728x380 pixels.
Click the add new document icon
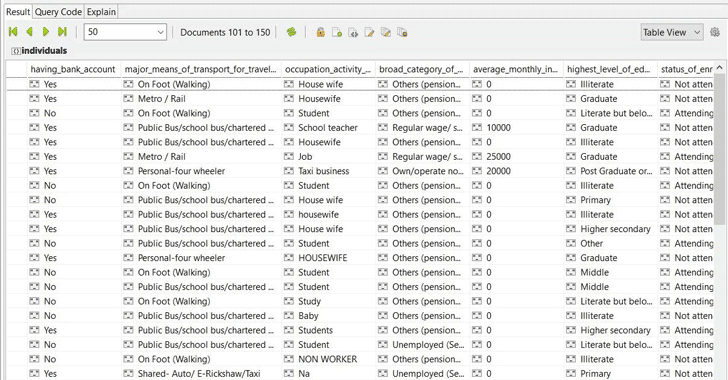coord(337,32)
